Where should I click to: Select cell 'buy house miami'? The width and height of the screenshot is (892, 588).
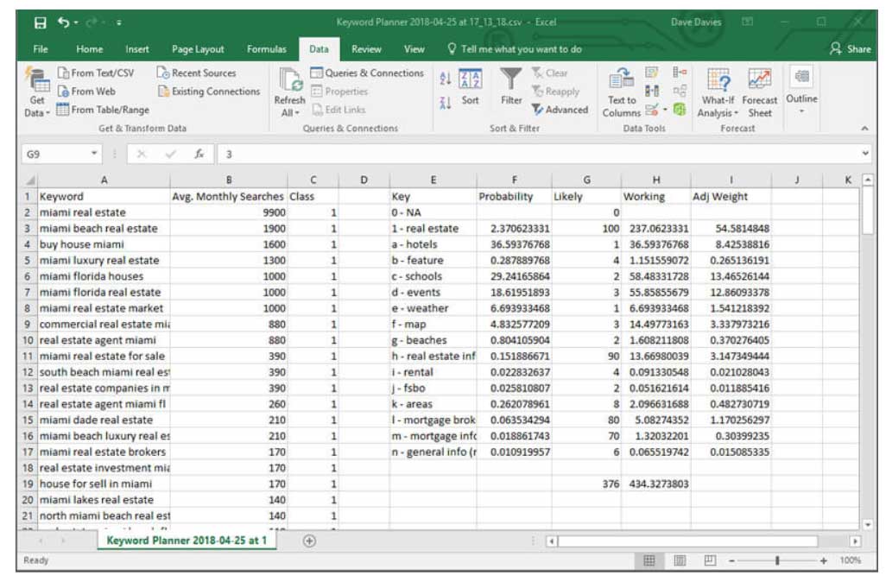[104, 244]
